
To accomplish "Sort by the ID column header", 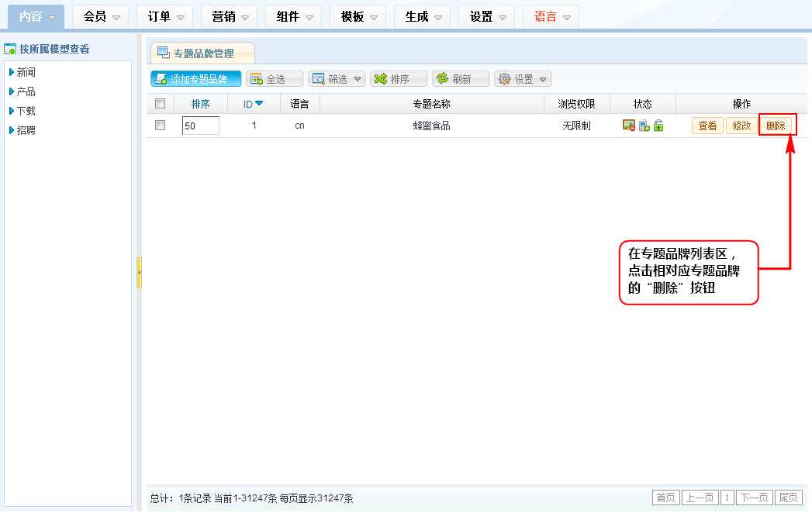I will (254, 104).
